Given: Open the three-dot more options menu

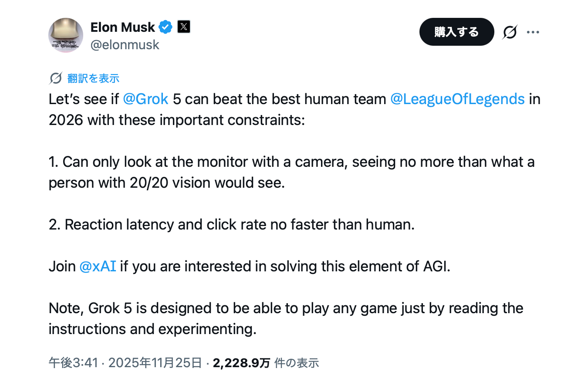Looking at the screenshot, I should tap(533, 32).
